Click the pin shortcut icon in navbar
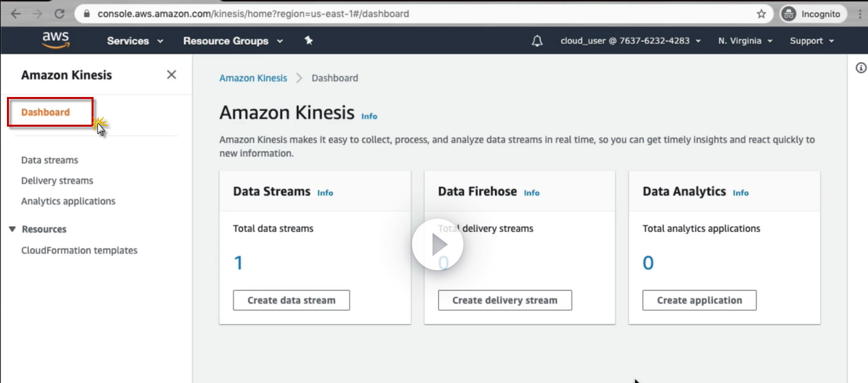 click(x=309, y=41)
